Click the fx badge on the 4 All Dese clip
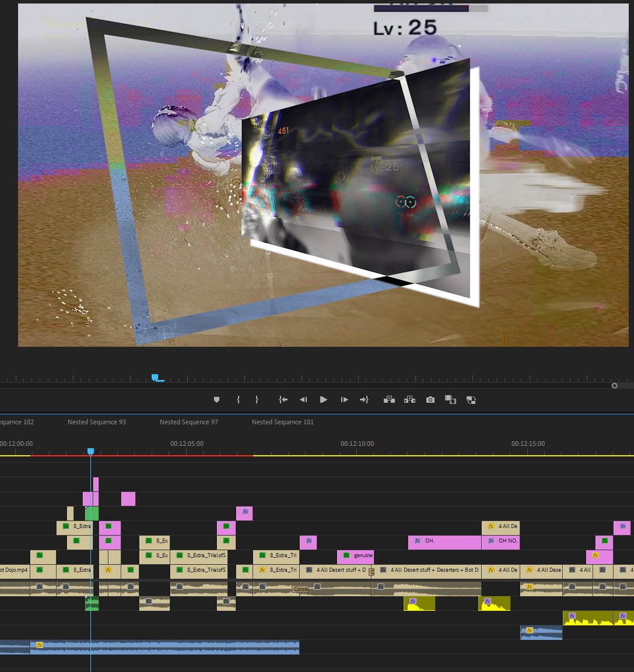634x672 pixels. coord(530,570)
